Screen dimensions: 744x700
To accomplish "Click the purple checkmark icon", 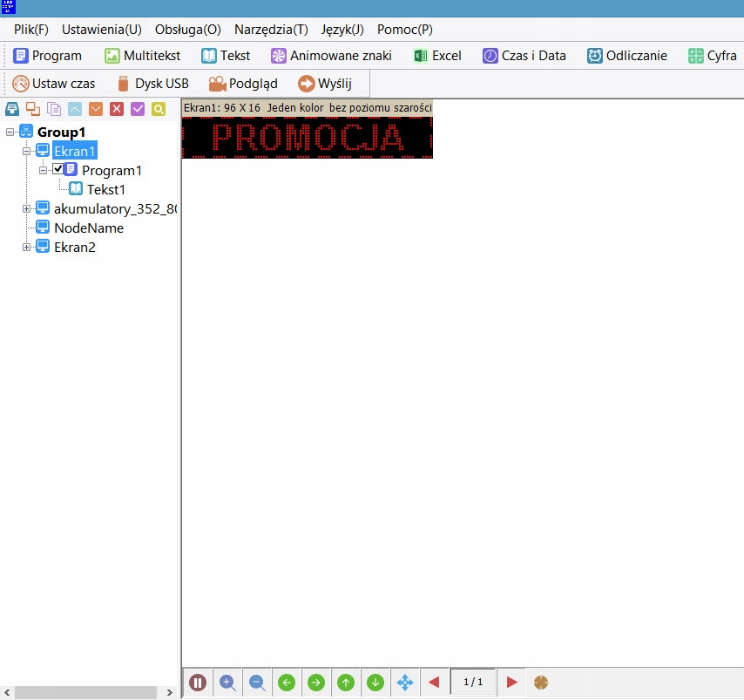I will tap(138, 109).
